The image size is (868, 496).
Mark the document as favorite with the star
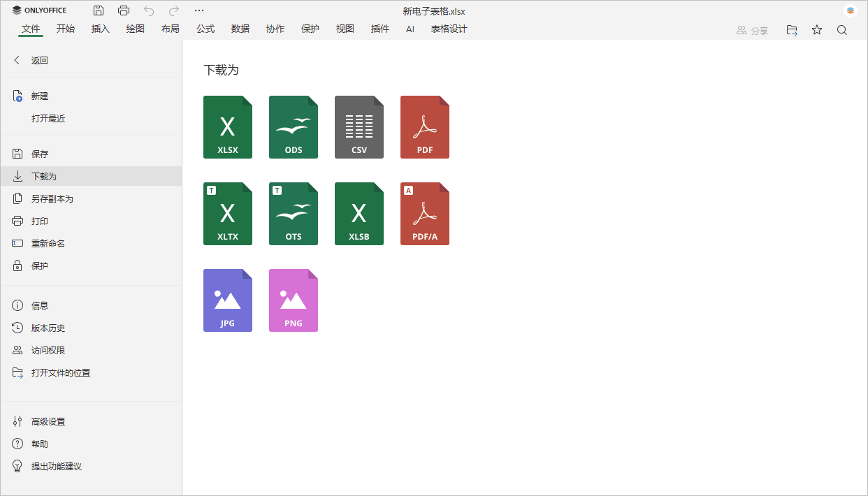click(816, 30)
